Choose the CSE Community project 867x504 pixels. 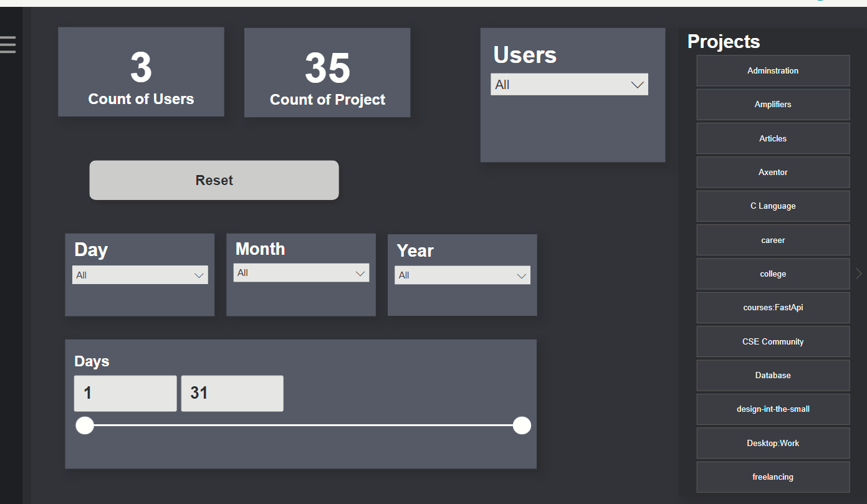point(772,341)
